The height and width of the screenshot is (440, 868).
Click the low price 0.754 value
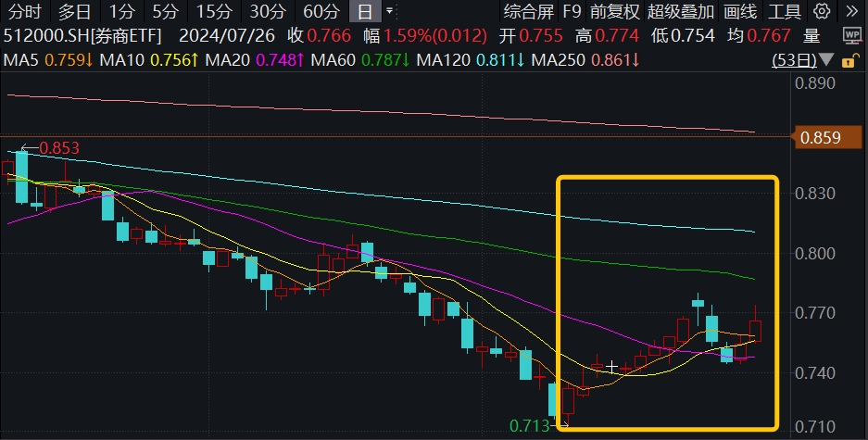(x=693, y=36)
